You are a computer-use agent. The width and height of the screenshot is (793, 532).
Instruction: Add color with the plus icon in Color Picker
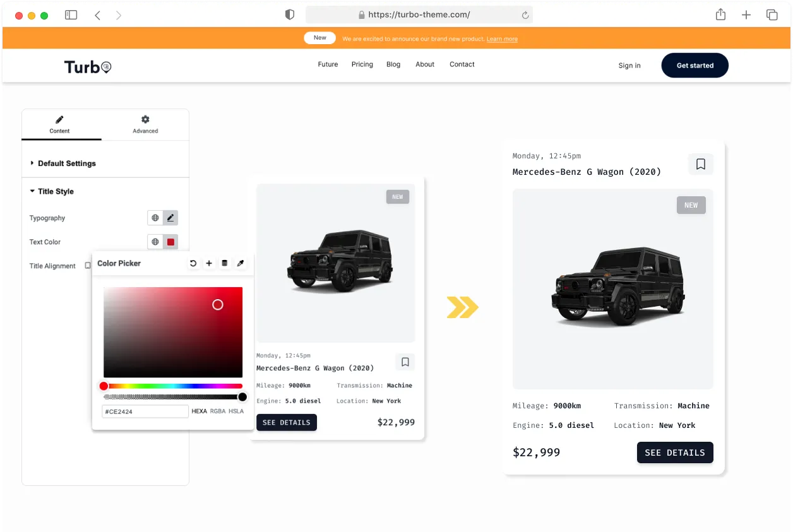point(209,263)
